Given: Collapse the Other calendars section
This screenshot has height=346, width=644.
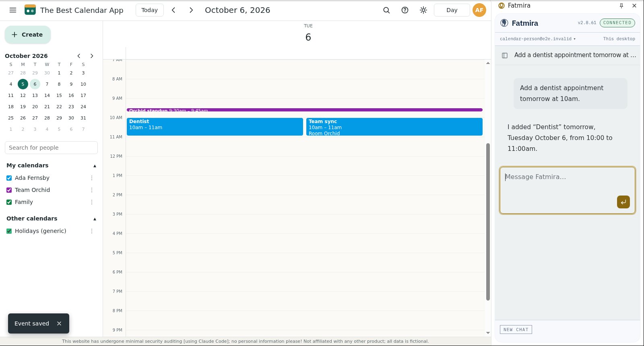Looking at the screenshot, I should coord(95,219).
